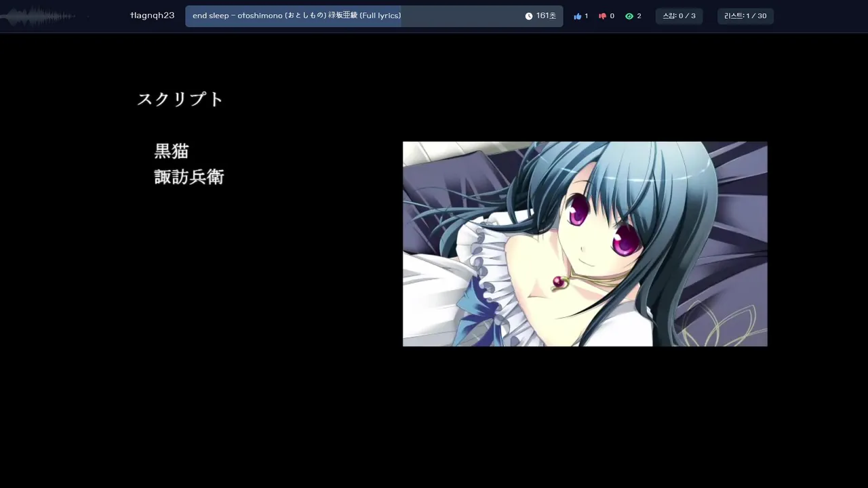Click the スクリプト heading text

pyautogui.click(x=180, y=100)
